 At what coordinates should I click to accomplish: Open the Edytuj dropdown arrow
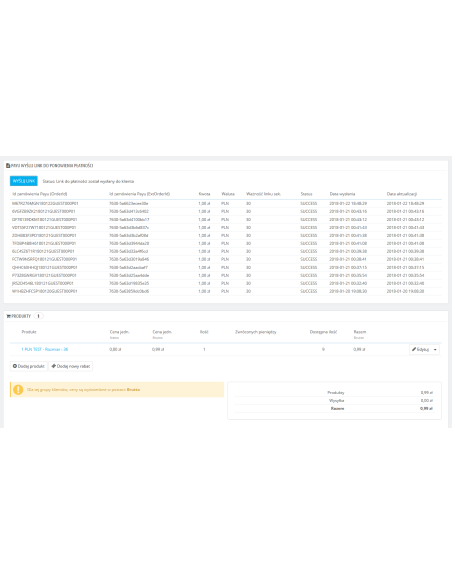[435, 349]
